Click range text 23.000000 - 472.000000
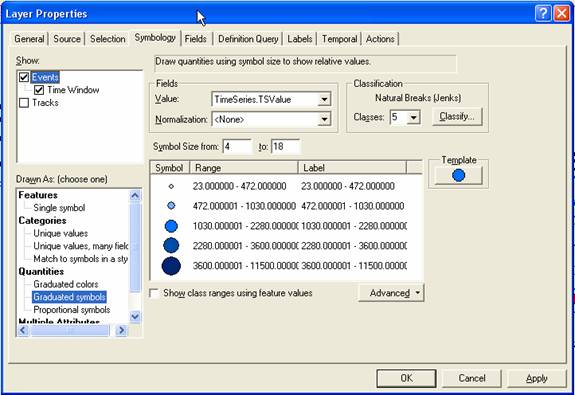This screenshot has height=395, width=575. [239, 186]
